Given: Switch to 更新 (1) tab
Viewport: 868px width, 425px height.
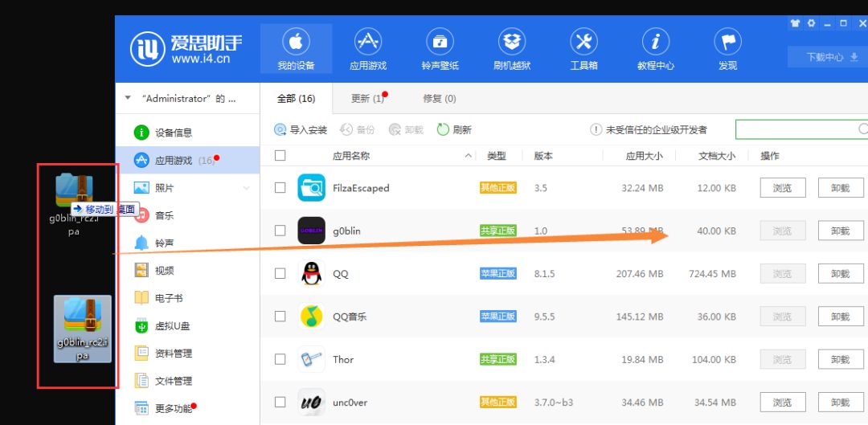Looking at the screenshot, I should [368, 99].
